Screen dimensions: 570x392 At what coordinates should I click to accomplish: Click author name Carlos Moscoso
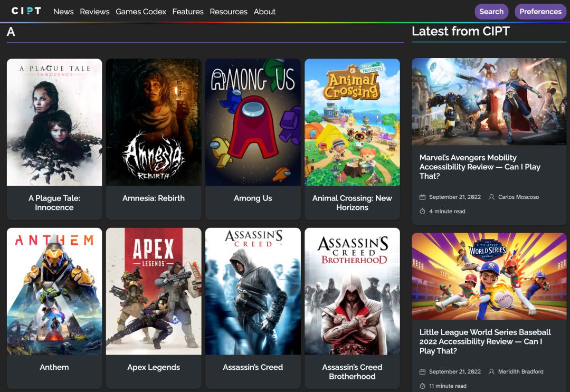(x=518, y=197)
